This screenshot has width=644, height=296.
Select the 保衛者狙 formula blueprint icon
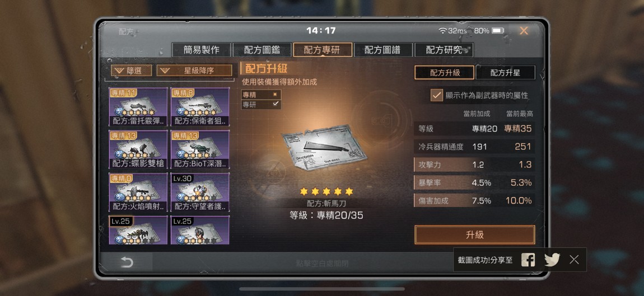coord(199,106)
